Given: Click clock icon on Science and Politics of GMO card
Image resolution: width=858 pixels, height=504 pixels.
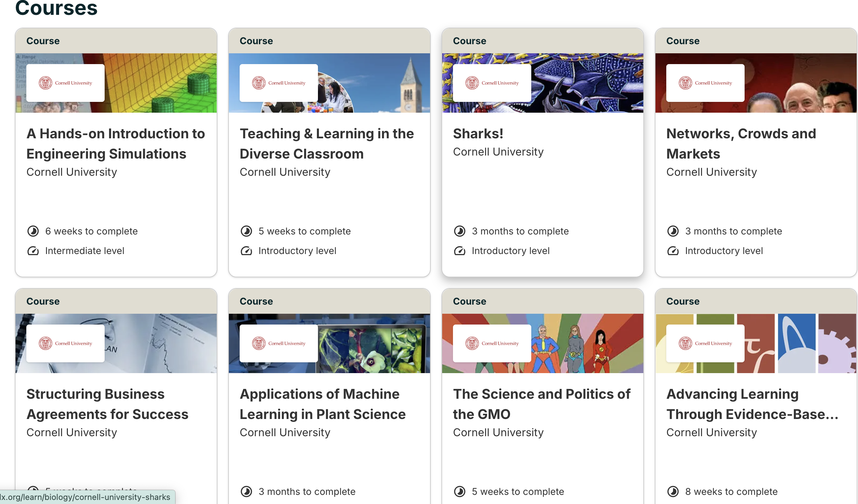Looking at the screenshot, I should pyautogui.click(x=460, y=492).
